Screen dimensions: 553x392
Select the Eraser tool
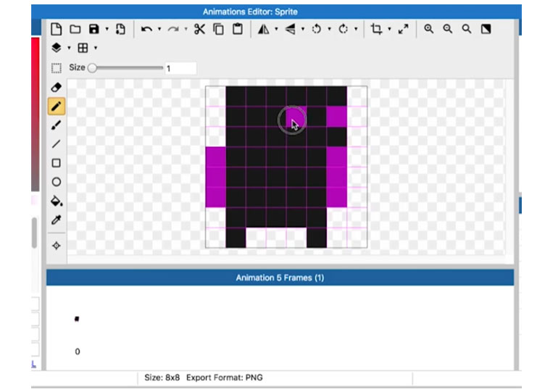[x=57, y=87]
